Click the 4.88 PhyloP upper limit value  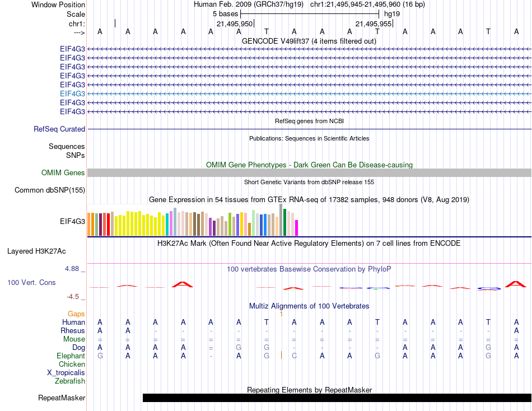(x=72, y=268)
